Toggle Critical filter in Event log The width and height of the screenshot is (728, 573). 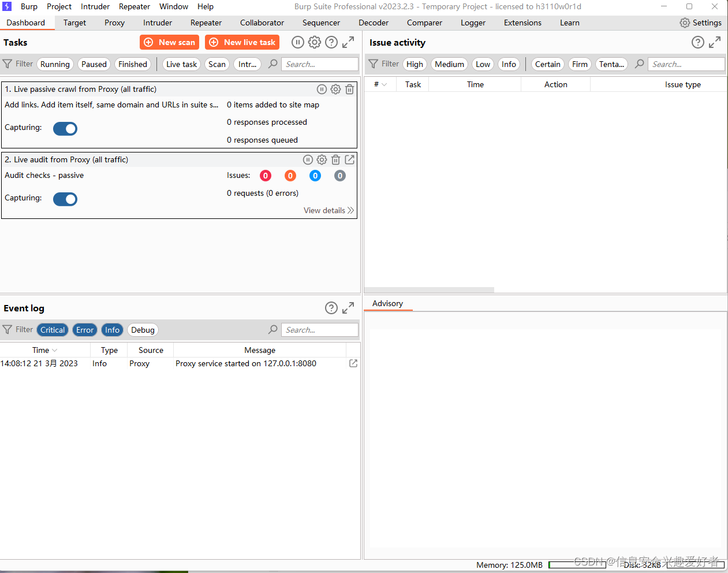[53, 330]
